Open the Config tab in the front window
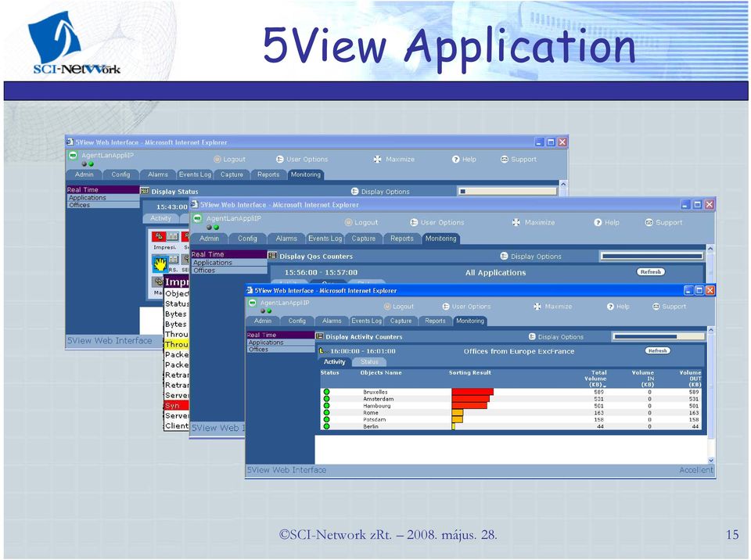 pos(297,321)
